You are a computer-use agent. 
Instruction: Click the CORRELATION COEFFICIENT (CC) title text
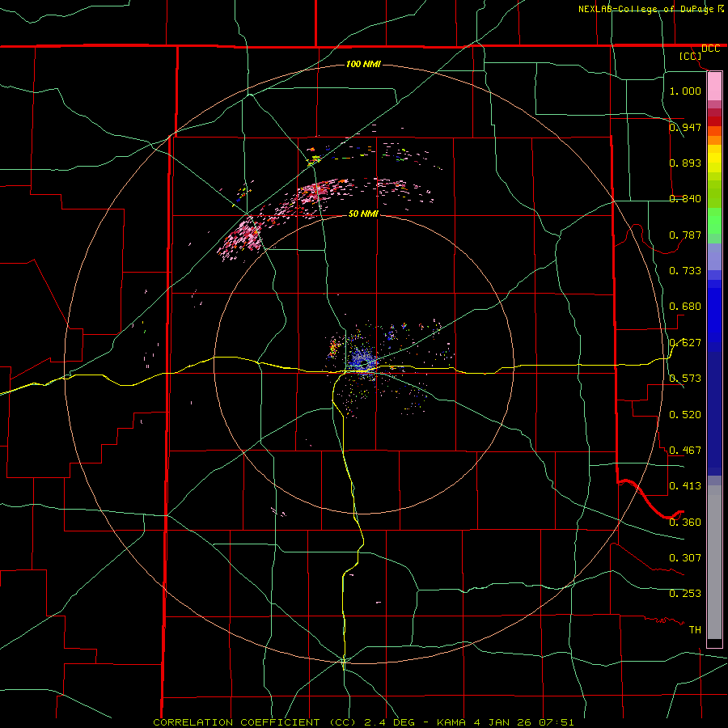click(x=254, y=722)
